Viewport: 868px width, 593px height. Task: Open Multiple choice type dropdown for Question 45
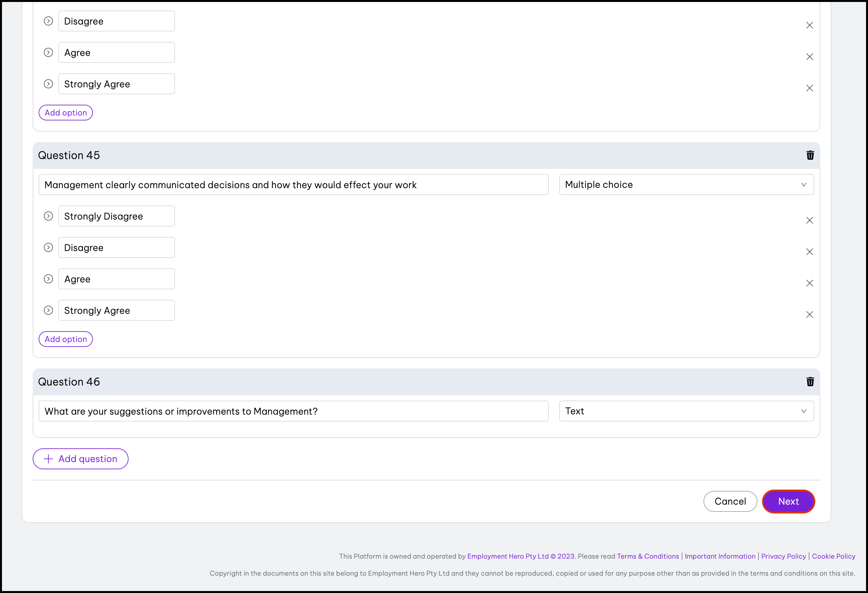click(x=686, y=185)
